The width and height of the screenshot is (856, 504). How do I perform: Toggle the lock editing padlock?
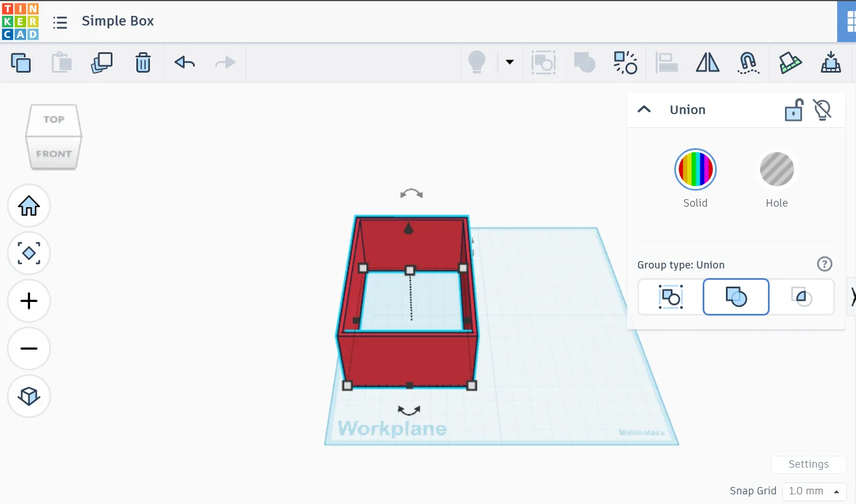click(794, 110)
